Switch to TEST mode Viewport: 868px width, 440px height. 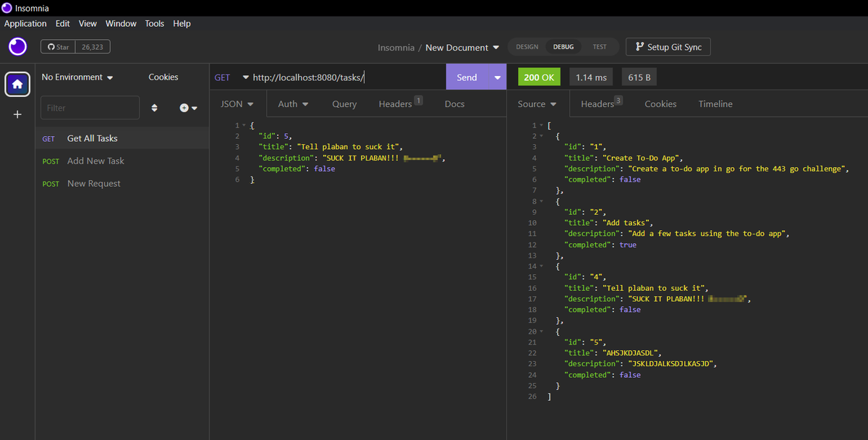point(600,47)
